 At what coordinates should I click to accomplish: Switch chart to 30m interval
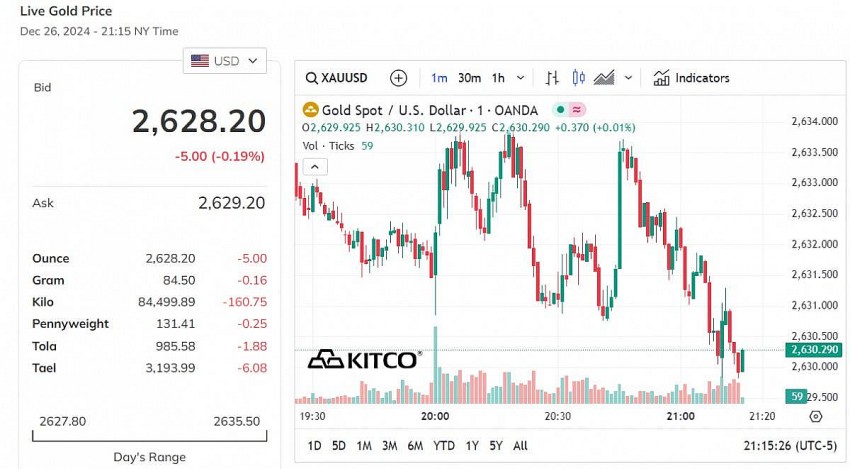pos(469,78)
